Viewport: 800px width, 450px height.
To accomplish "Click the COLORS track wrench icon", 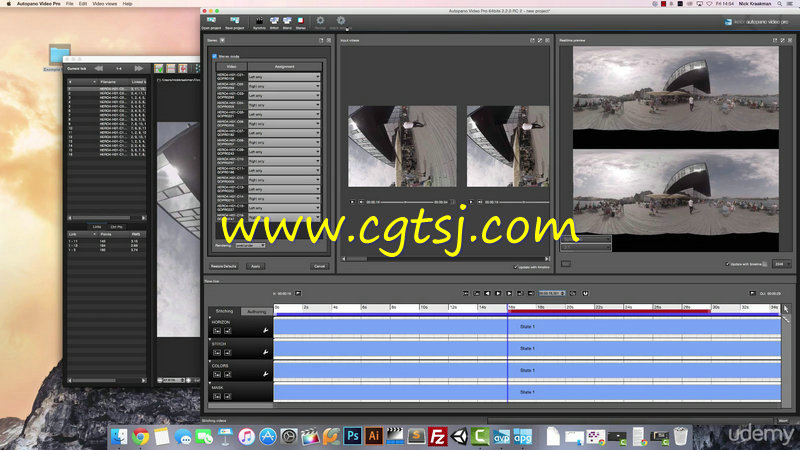I will [x=265, y=374].
